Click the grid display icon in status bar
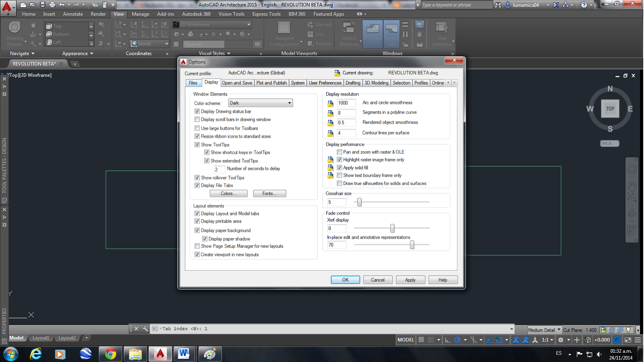644x362 pixels. 421,340
